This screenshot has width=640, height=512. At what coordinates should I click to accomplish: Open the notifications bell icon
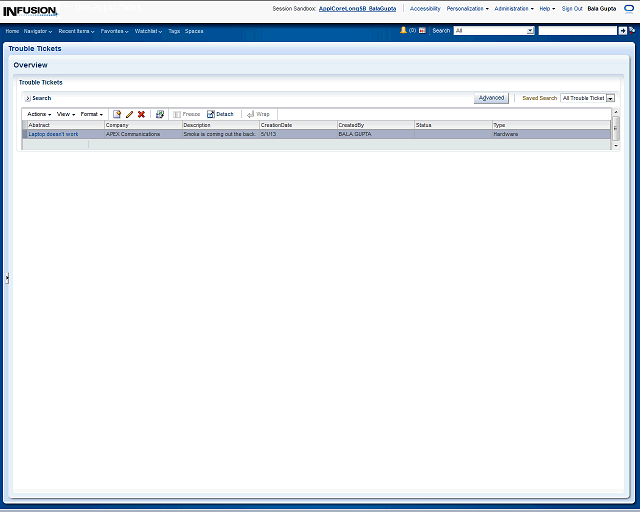tap(403, 30)
